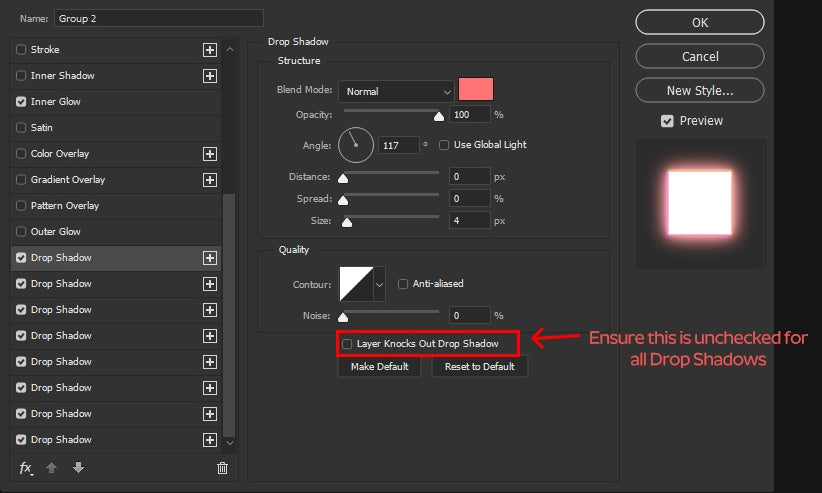Click the Spread percent value field
Screen dimensions: 822x493
[x=469, y=199]
